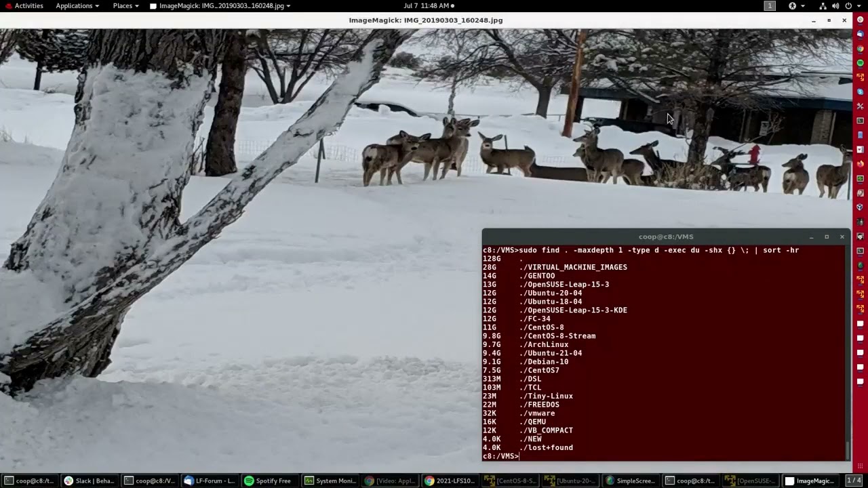Open the accessibility menu icon
Image resolution: width=868 pixels, height=488 pixels.
click(x=792, y=5)
